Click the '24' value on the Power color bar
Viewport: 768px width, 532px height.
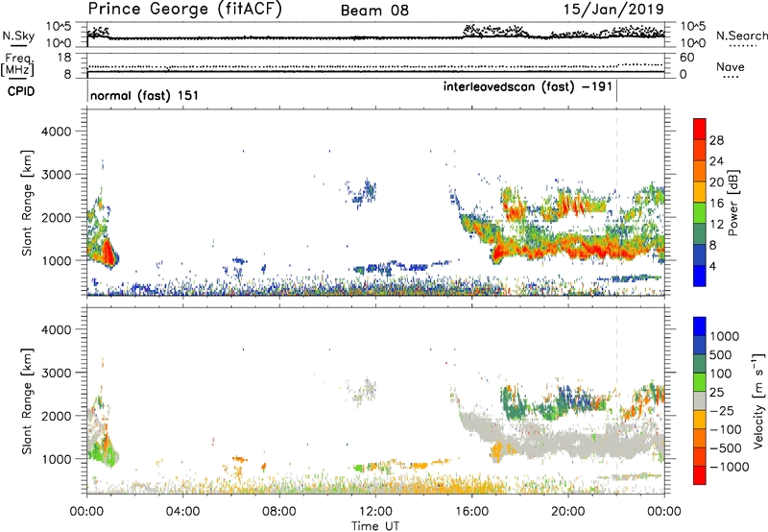point(716,161)
